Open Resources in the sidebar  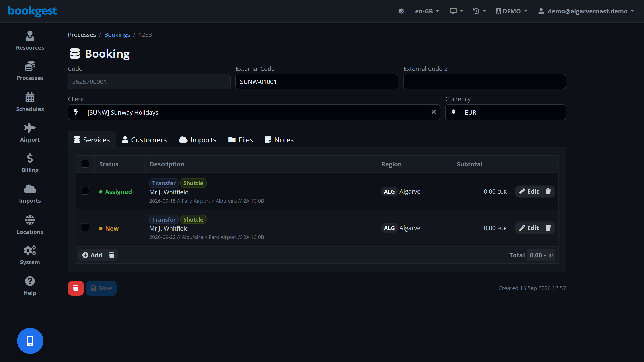click(30, 40)
